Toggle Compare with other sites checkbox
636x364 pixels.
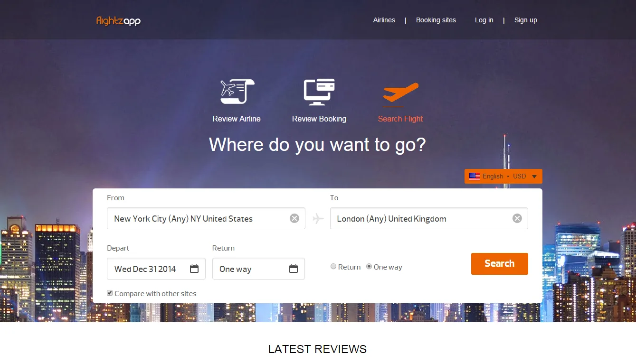[x=110, y=293]
